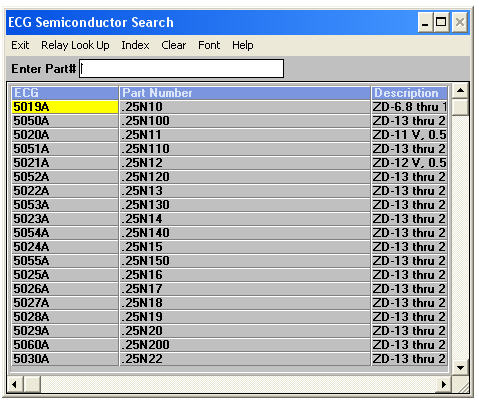This screenshot has width=479, height=402.
Task: Click Clear in the menu bar
Action: (173, 45)
